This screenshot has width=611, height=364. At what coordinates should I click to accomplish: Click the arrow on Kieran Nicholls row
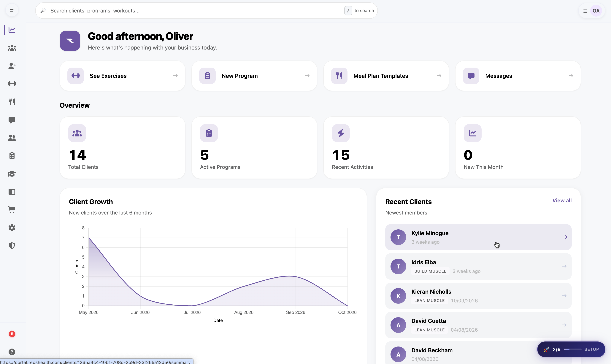[564, 296]
